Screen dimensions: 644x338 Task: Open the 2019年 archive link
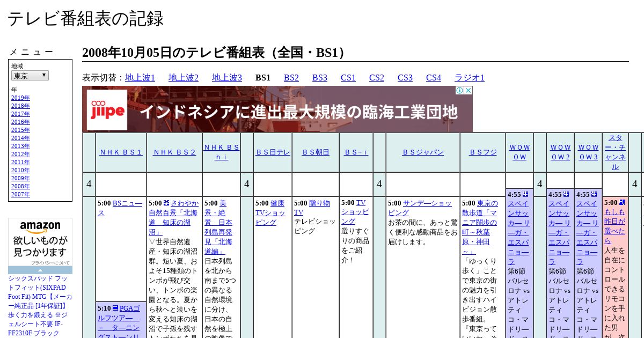click(20, 98)
